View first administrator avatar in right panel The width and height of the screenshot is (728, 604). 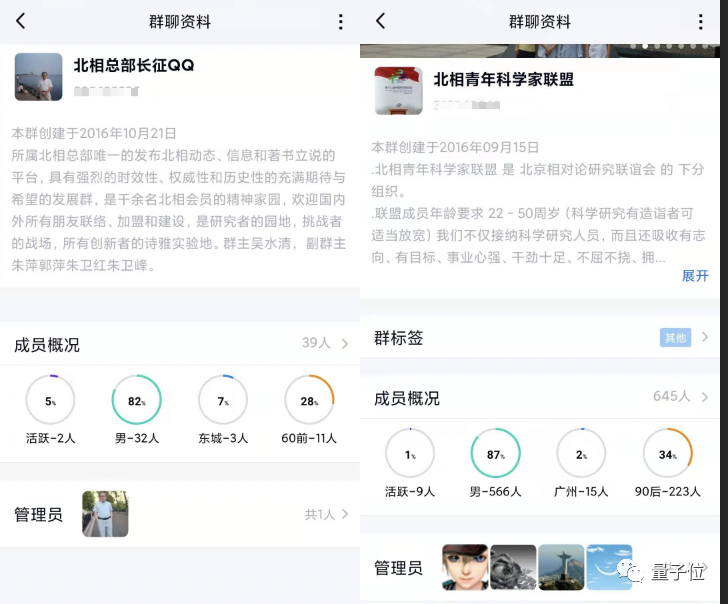click(465, 567)
